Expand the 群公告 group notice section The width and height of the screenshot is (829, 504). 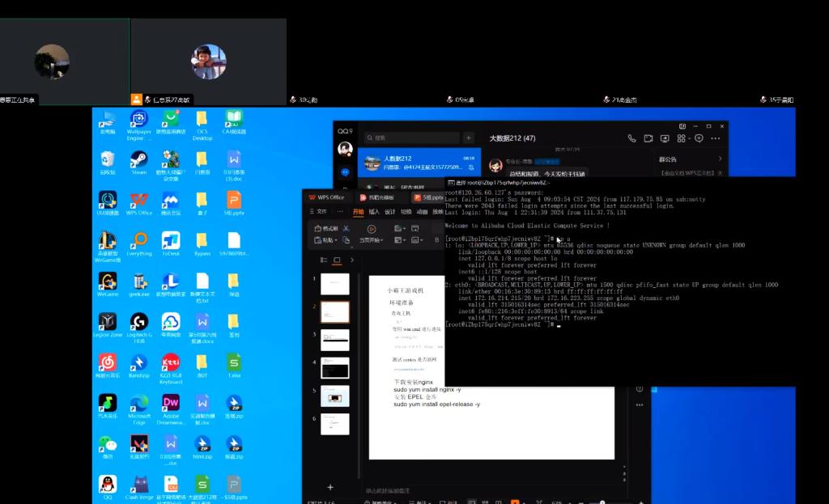[718, 159]
